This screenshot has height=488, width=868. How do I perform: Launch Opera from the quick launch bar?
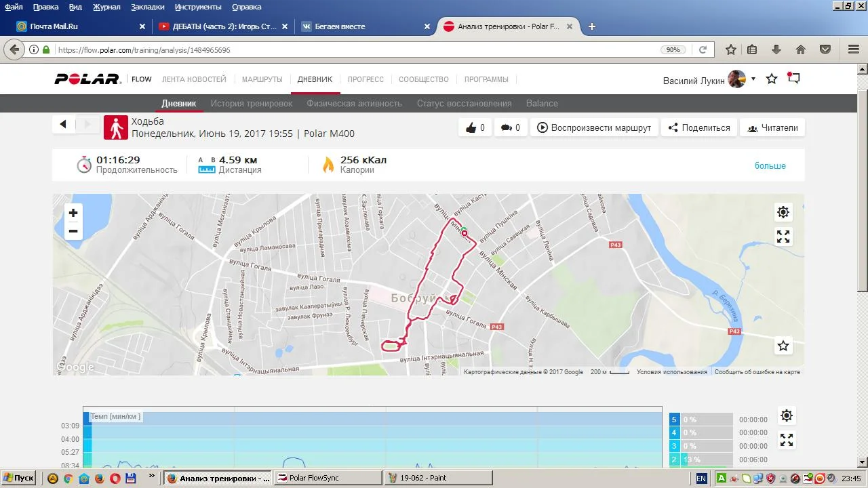(115, 478)
